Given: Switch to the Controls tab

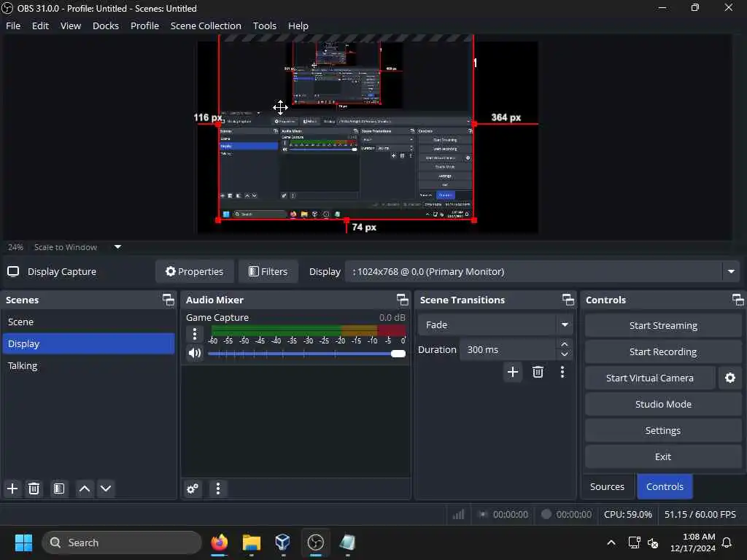Looking at the screenshot, I should click(665, 486).
